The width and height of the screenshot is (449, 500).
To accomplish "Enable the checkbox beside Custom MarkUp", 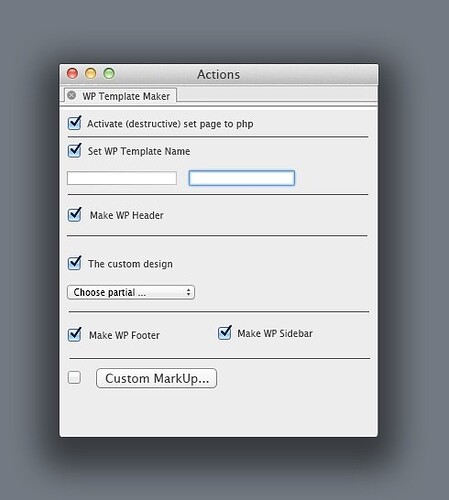I will click(x=74, y=378).
